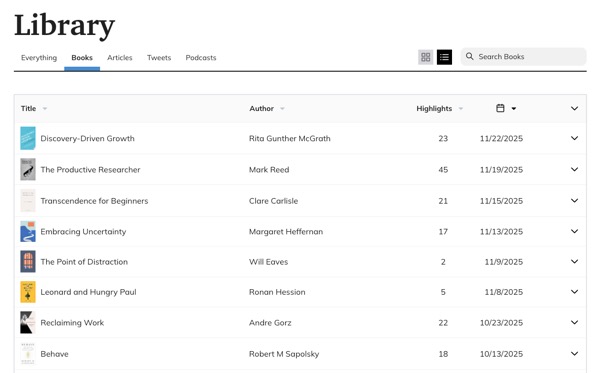The image size is (600, 373).
Task: Click the search magnifier icon
Action: coord(470,57)
